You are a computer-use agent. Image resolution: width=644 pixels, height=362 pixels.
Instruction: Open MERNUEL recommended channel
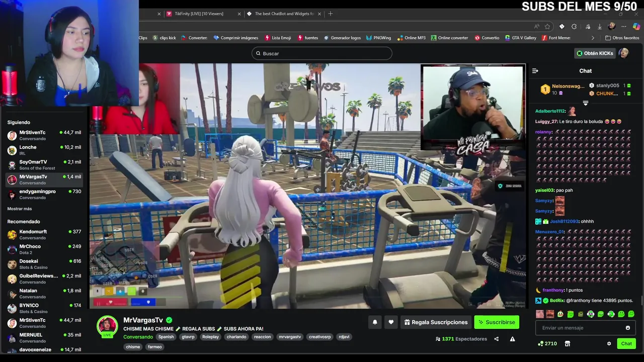pyautogui.click(x=44, y=337)
